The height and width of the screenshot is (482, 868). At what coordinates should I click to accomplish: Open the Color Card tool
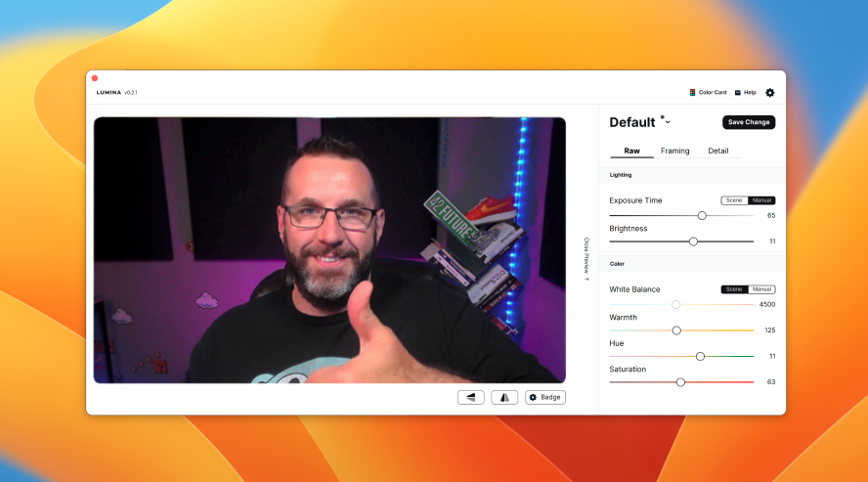pyautogui.click(x=708, y=93)
